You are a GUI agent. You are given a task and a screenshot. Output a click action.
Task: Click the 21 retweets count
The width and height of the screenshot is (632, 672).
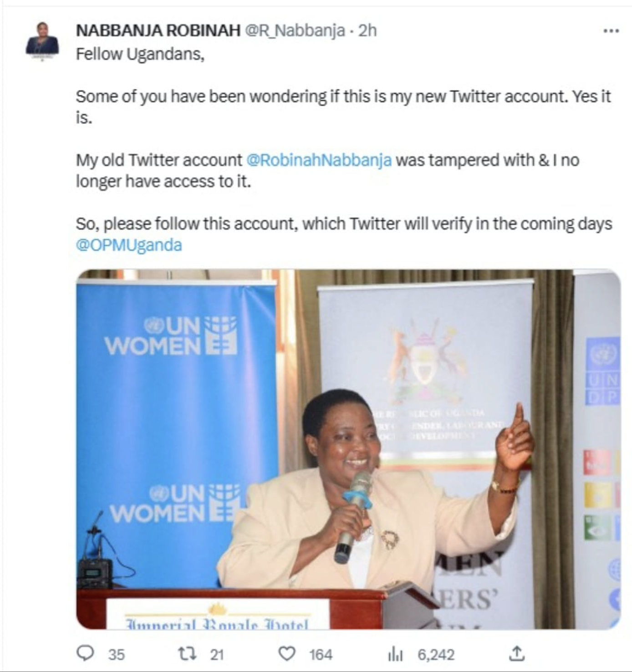tap(217, 655)
